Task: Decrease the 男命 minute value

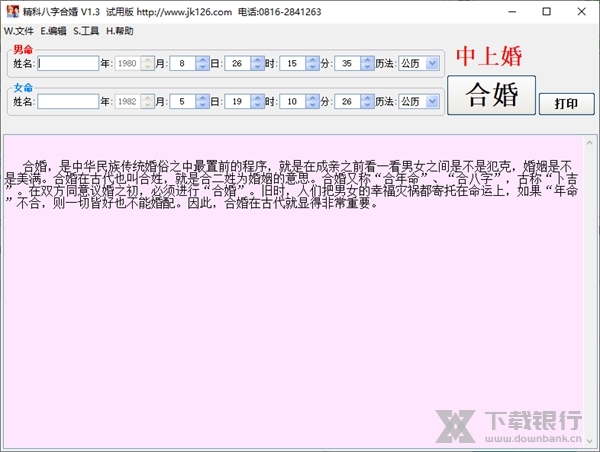Action: [x=368, y=67]
